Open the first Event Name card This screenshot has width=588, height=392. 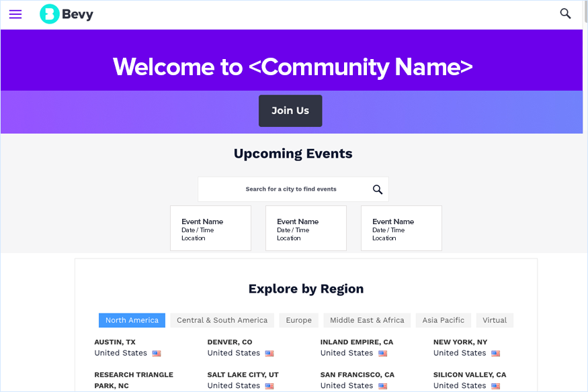click(x=210, y=228)
